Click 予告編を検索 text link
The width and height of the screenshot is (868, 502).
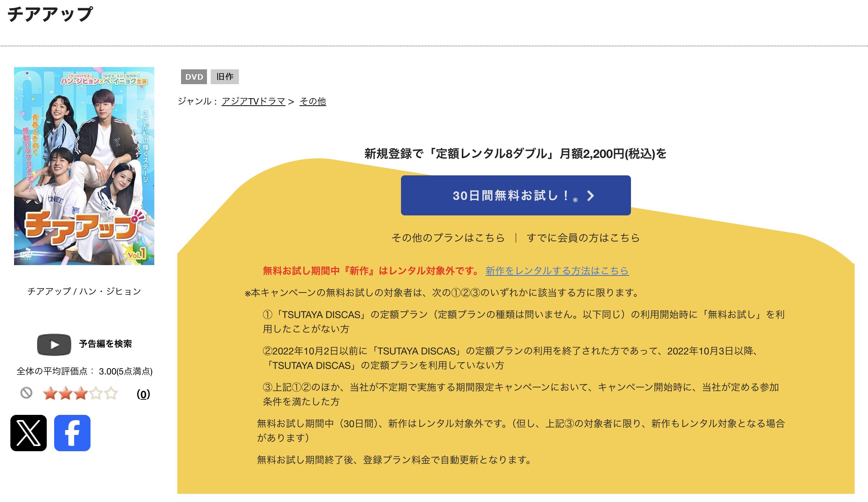tap(105, 344)
